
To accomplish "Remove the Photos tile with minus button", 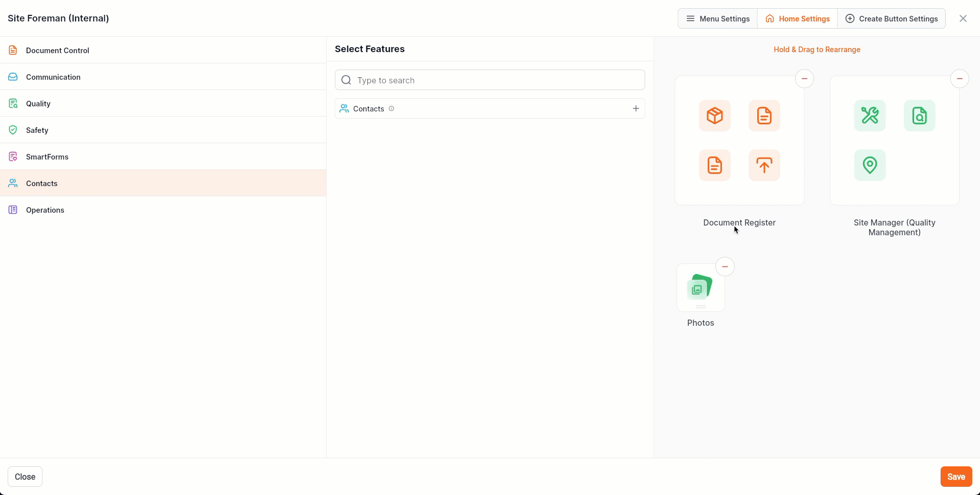I will click(725, 267).
